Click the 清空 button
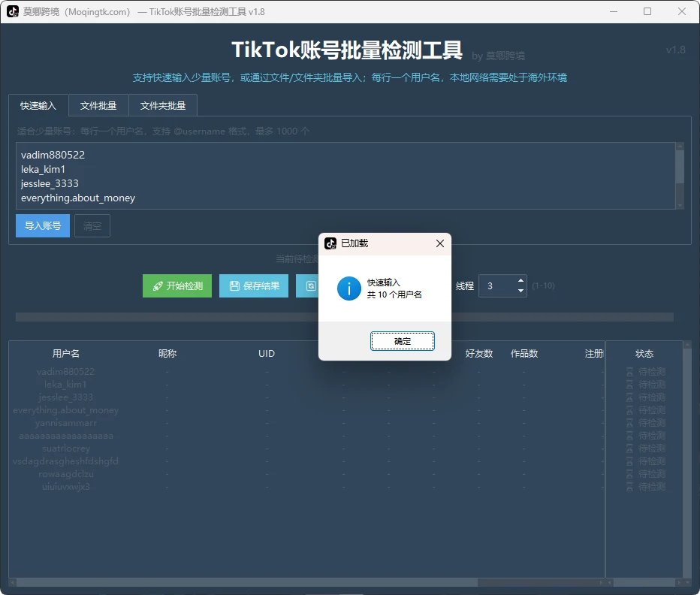The height and width of the screenshot is (595, 700). pos(92,226)
